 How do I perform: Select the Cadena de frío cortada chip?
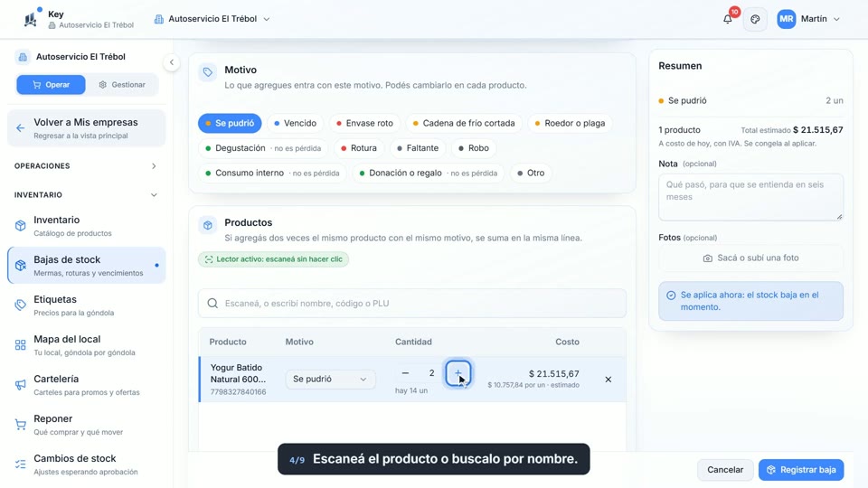464,123
